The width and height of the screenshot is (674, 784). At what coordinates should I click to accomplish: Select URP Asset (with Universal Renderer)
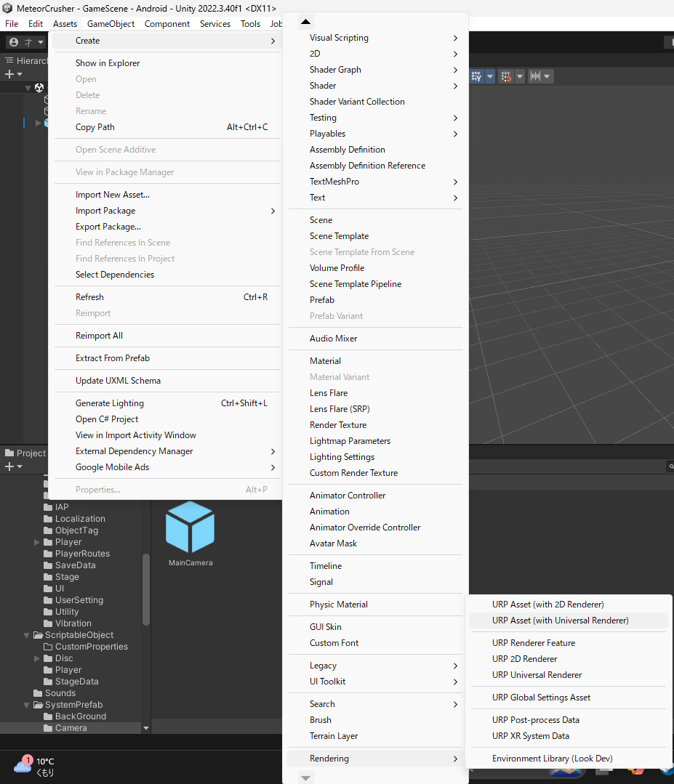pyautogui.click(x=569, y=621)
